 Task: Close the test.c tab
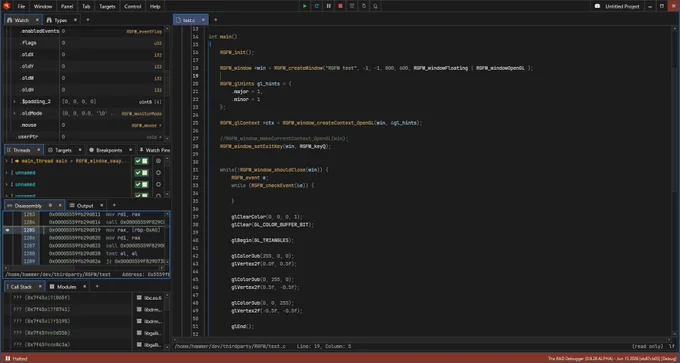203,20
